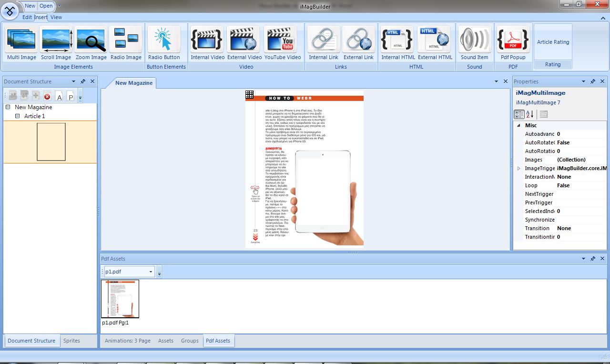
Task: Click the 'A' add article page icon
Action: [59, 96]
